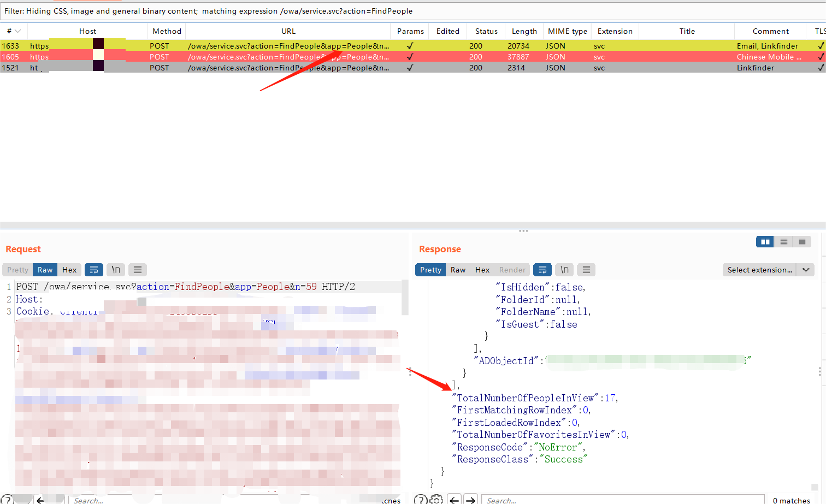Click length value 2314
Viewport: 826px width, 504px height.
click(516, 68)
